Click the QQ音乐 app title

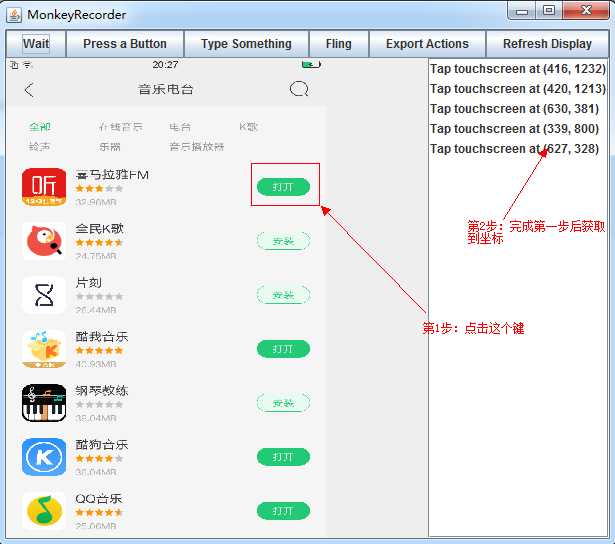[x=98, y=499]
